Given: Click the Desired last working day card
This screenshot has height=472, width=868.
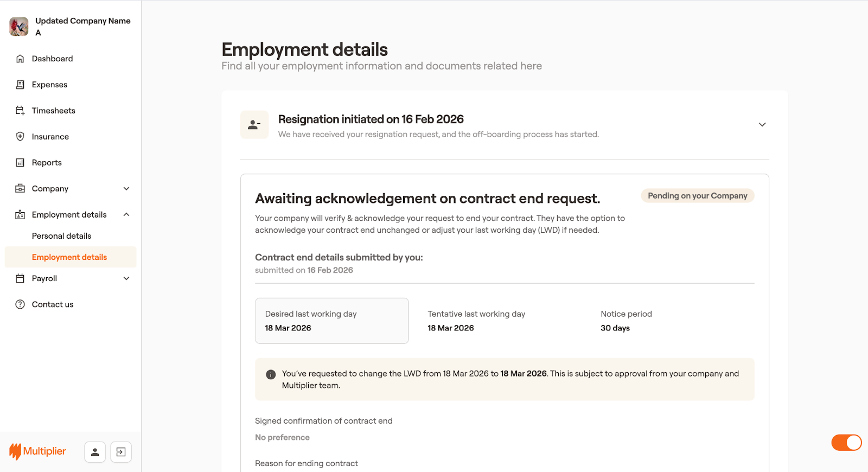Looking at the screenshot, I should (331, 321).
